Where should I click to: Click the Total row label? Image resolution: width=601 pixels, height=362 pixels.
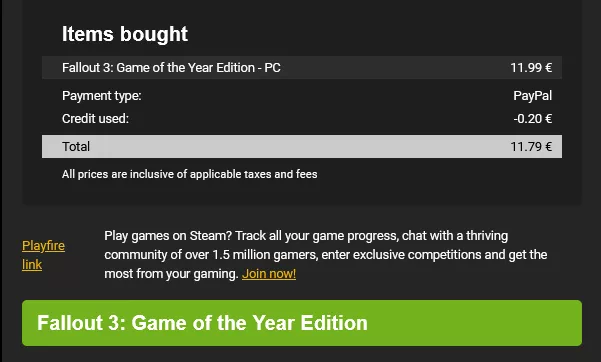coord(76,146)
